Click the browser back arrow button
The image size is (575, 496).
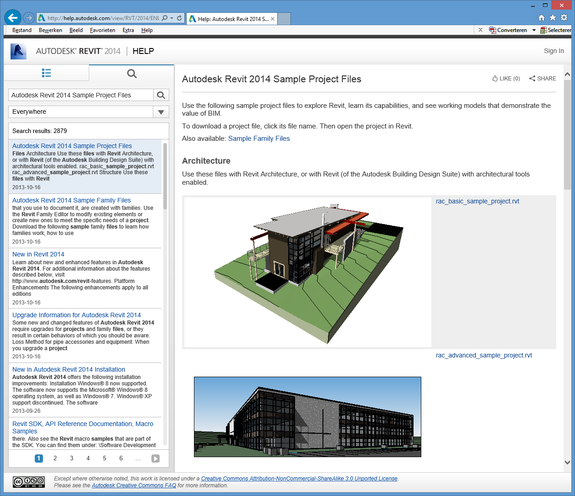(x=12, y=18)
